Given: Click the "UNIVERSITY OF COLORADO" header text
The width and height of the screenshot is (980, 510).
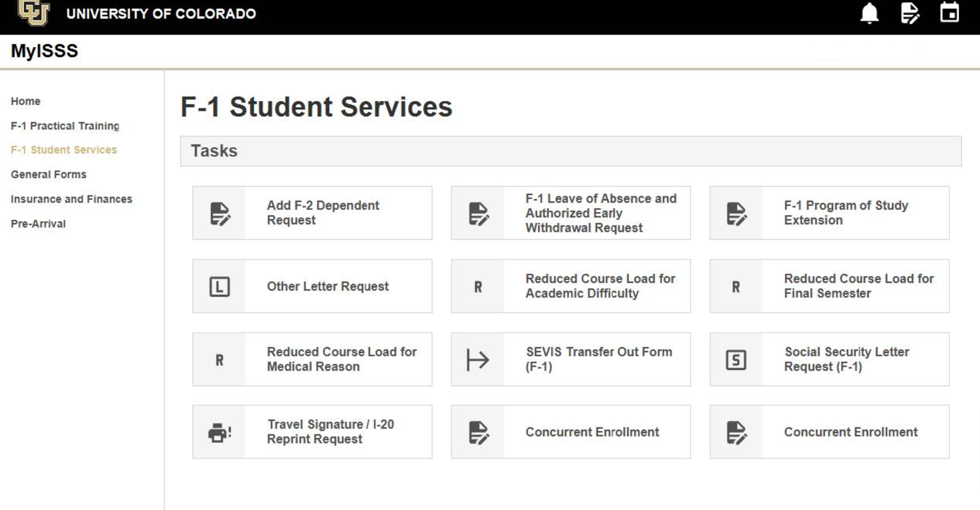Looking at the screenshot, I should 161,13.
